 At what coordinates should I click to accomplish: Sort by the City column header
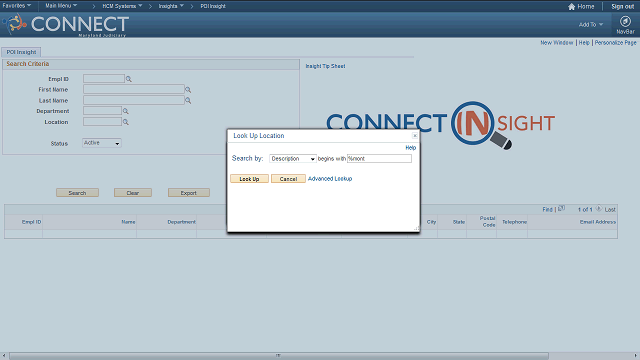[431, 222]
